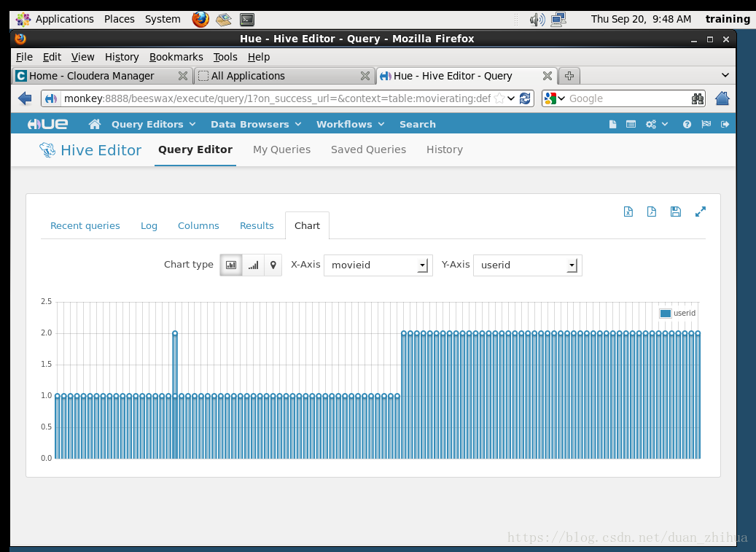756x552 pixels.
Task: Open the Hue help question mark icon
Action: pos(687,125)
